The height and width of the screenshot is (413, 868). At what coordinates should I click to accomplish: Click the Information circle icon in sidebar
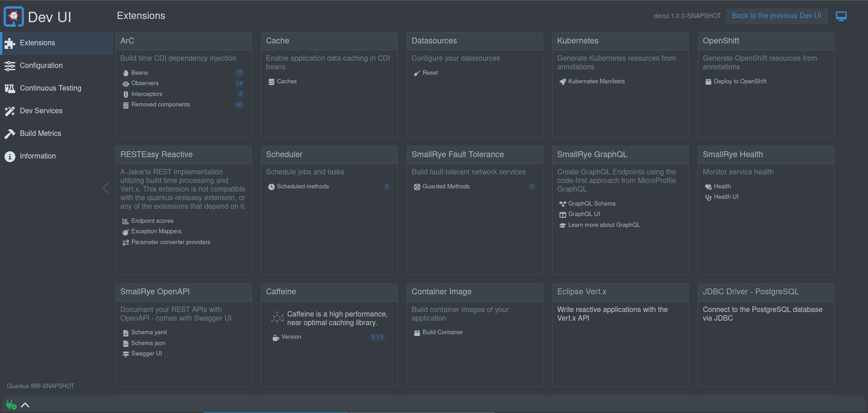9,156
